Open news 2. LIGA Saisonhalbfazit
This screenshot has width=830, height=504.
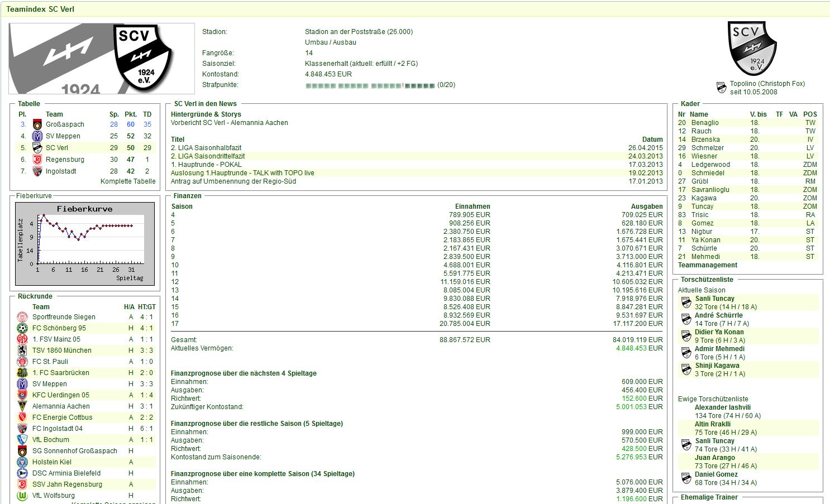[x=206, y=148]
